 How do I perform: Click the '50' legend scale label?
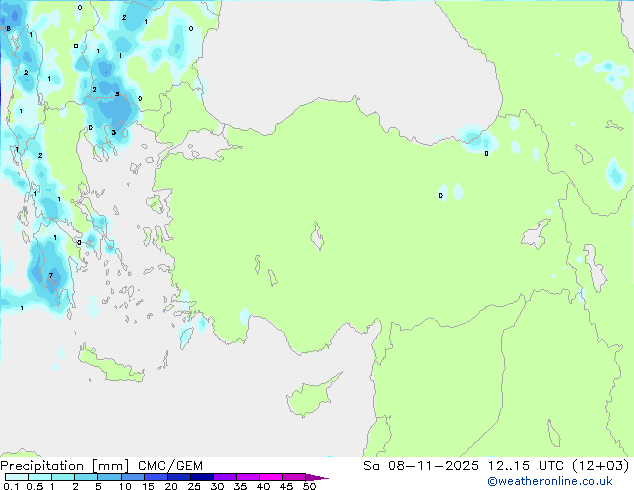309,486
